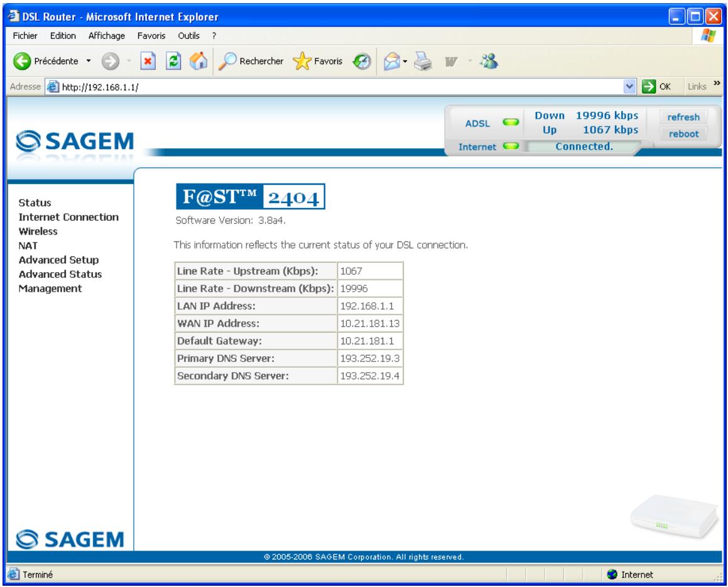This screenshot has width=728, height=587.
Task: Open the history clock icon
Action: pyautogui.click(x=362, y=61)
